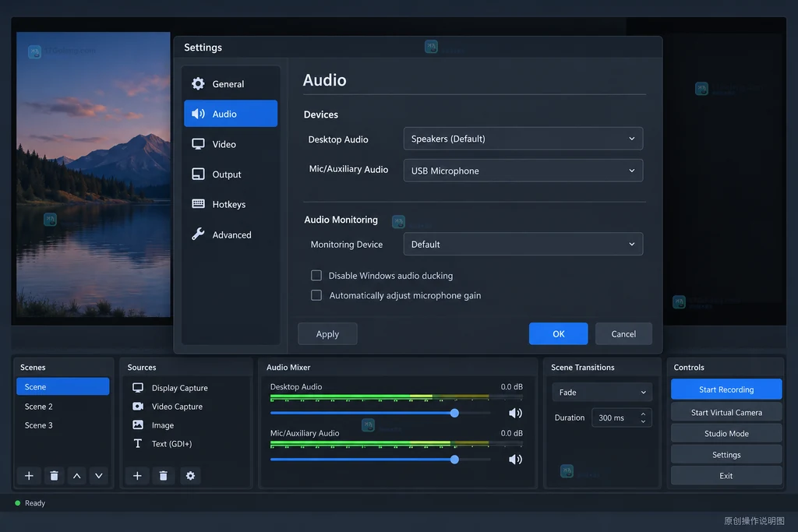
Task: Click the Video Capture camera icon
Action: (137, 407)
